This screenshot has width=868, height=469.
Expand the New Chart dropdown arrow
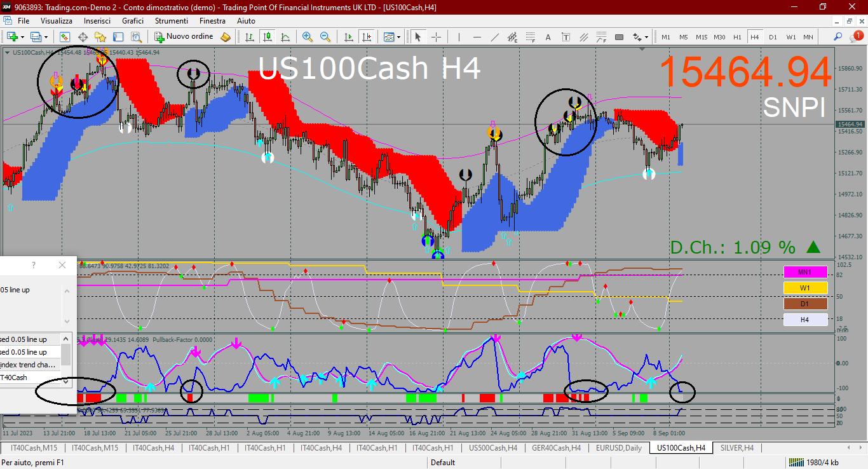click(x=22, y=37)
